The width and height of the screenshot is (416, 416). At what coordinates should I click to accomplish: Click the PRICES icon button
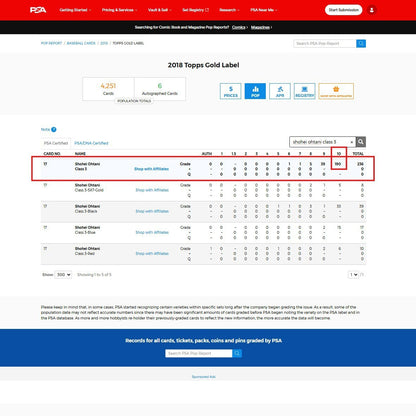(x=231, y=91)
